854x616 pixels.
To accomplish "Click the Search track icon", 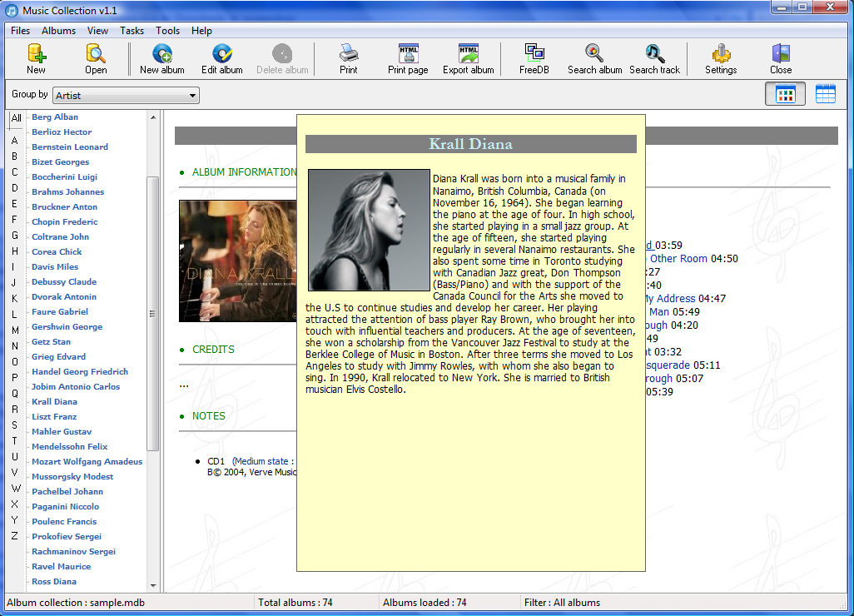I will point(654,59).
